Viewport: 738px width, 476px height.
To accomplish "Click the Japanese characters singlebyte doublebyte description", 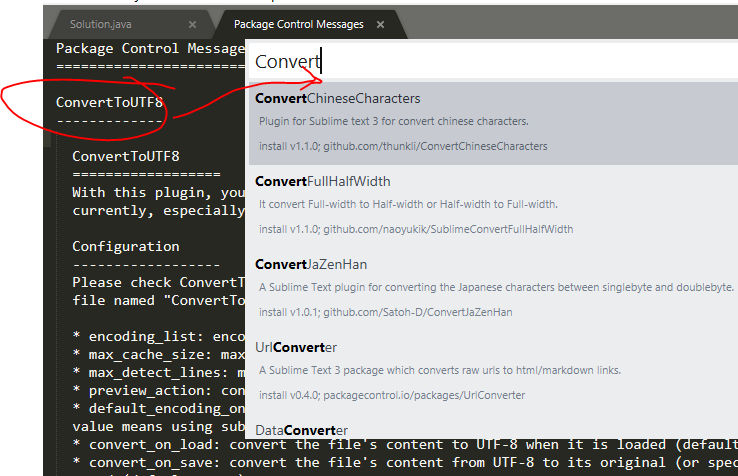I will pos(496,287).
